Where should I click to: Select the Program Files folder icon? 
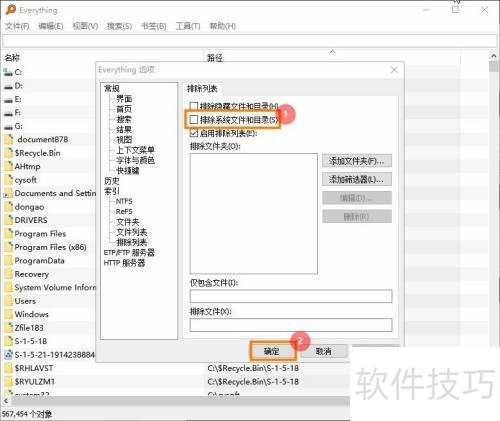(x=9, y=234)
